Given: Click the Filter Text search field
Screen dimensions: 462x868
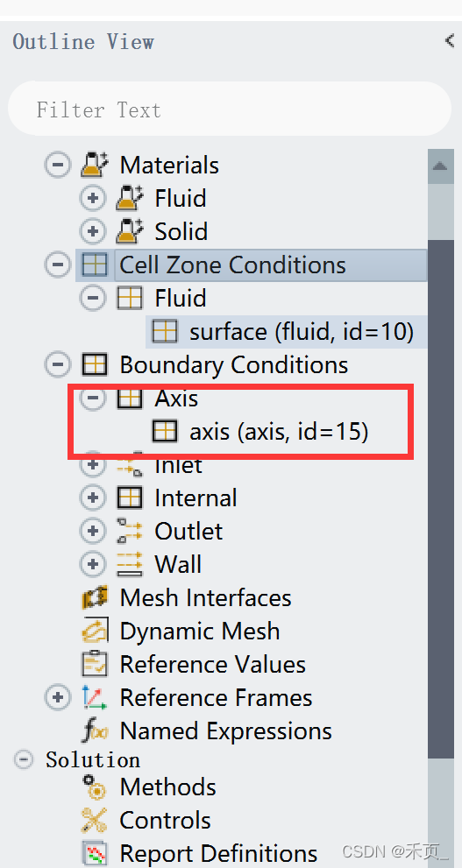Looking at the screenshot, I should click(230, 109).
